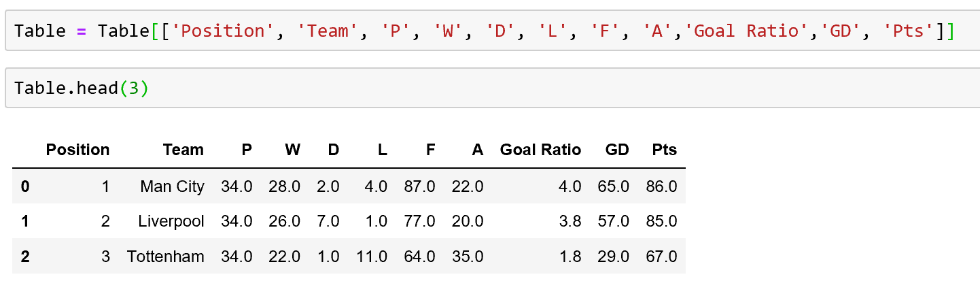Click the 3.8 goal ratio value
980x296 pixels.
click(572, 221)
